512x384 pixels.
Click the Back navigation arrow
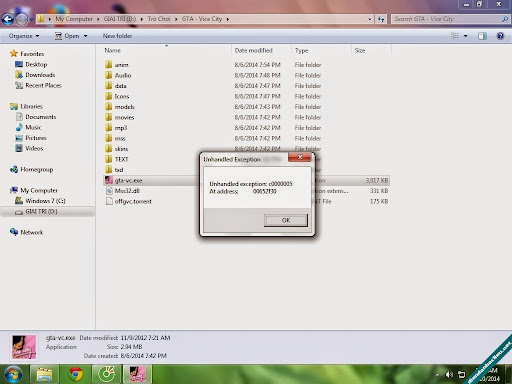pos(8,19)
